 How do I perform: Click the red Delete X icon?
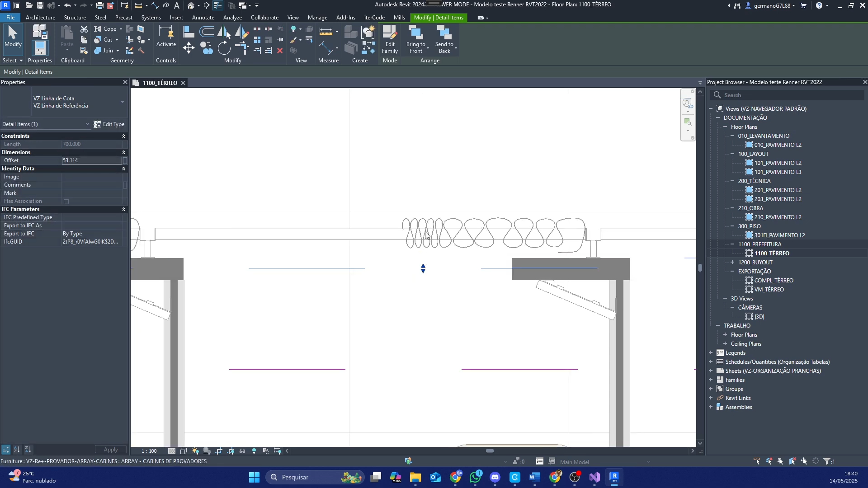tap(280, 51)
